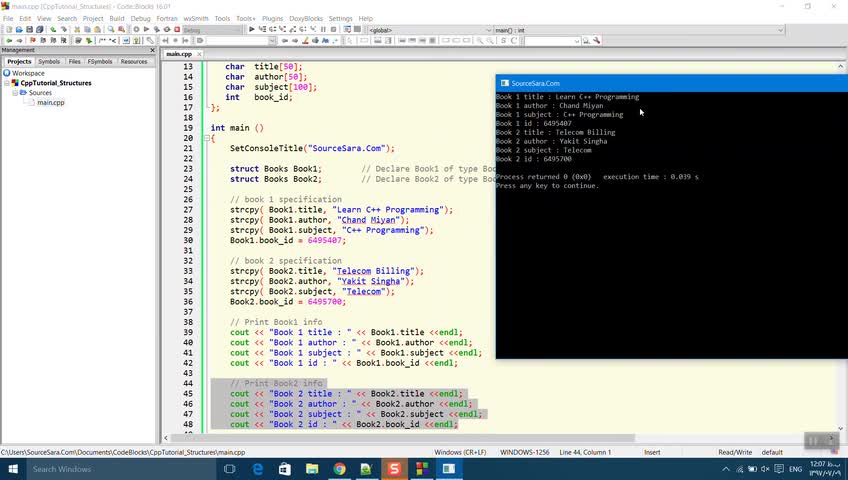Close the Management panel

point(153,50)
